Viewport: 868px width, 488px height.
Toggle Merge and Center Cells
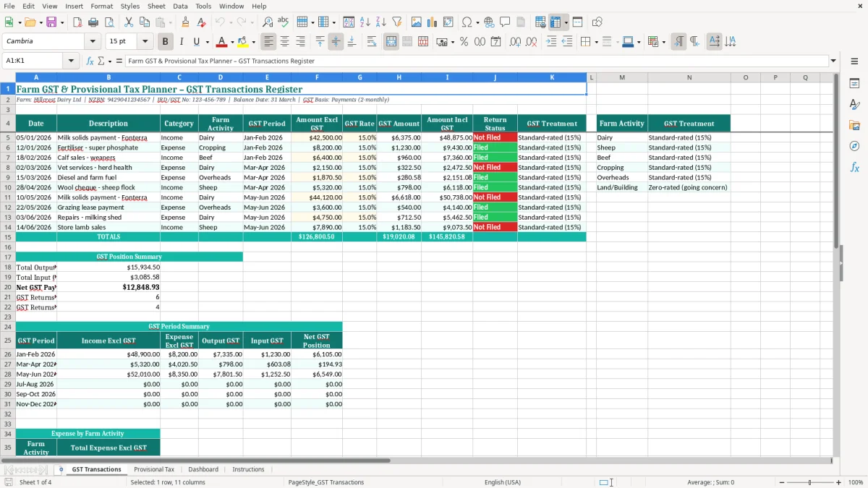(391, 42)
